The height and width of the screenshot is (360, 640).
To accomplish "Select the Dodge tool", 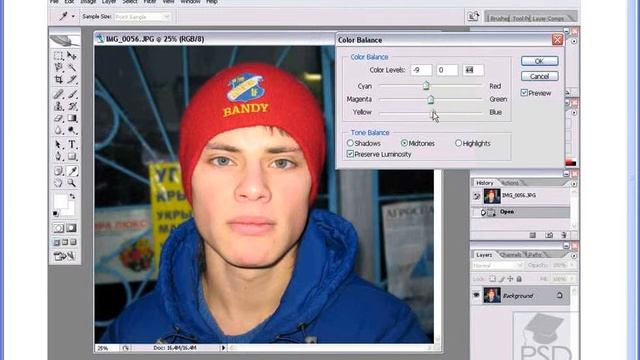I will pos(72,130).
